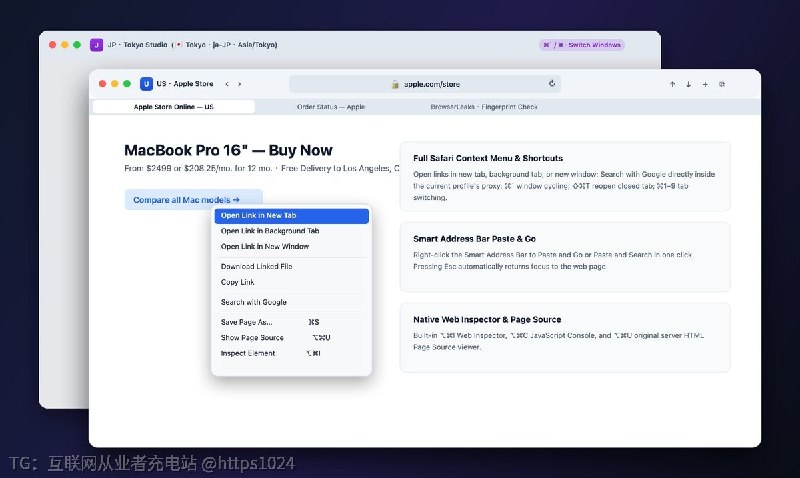
Task: Choose Open Link in Background Tab
Action: 291,231
